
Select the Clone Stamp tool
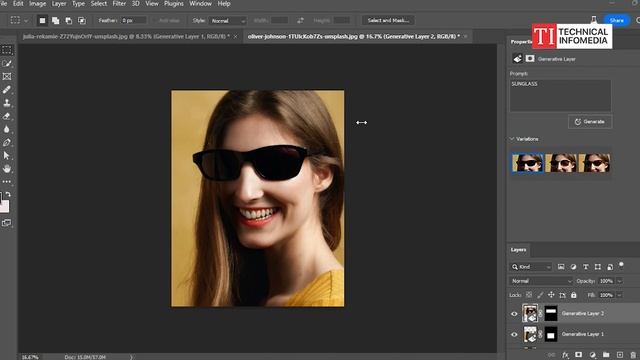(7, 103)
